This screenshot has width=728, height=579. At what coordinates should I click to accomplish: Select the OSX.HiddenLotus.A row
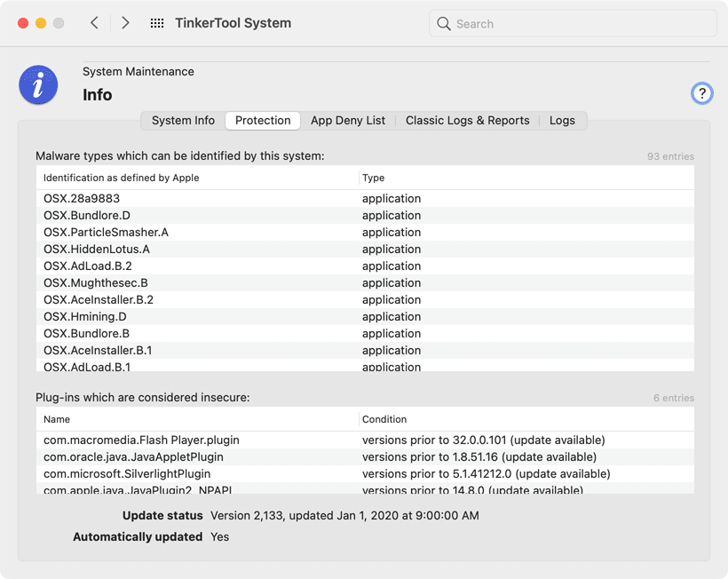point(365,249)
